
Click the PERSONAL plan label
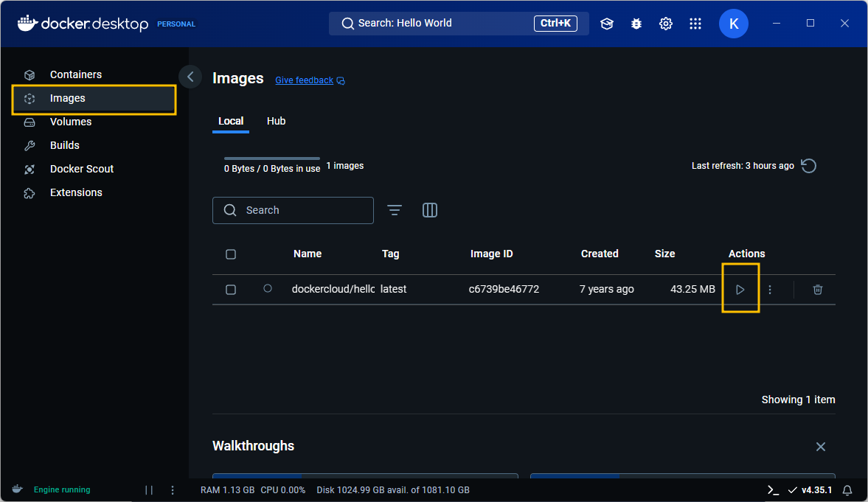176,24
